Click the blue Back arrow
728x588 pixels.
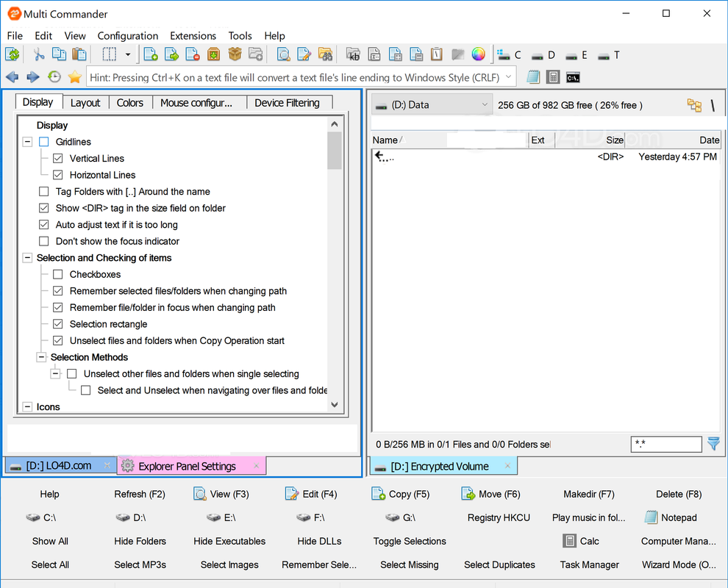click(x=12, y=77)
